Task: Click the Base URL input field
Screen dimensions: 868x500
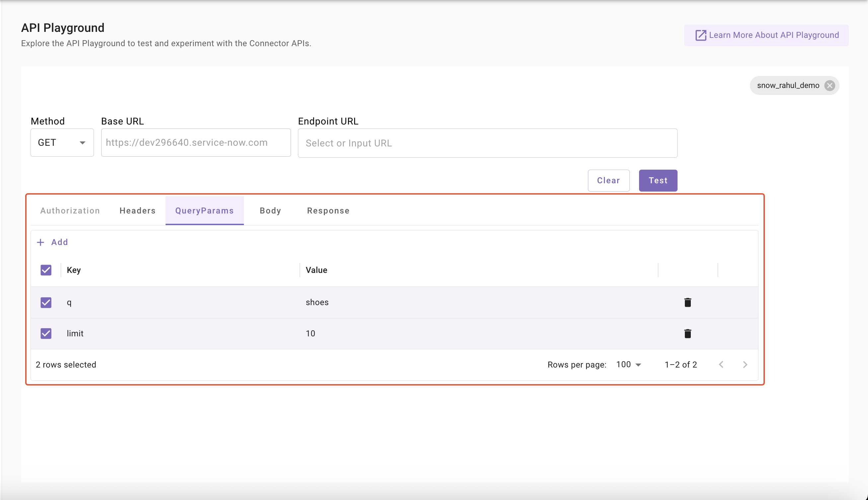Action: click(196, 142)
